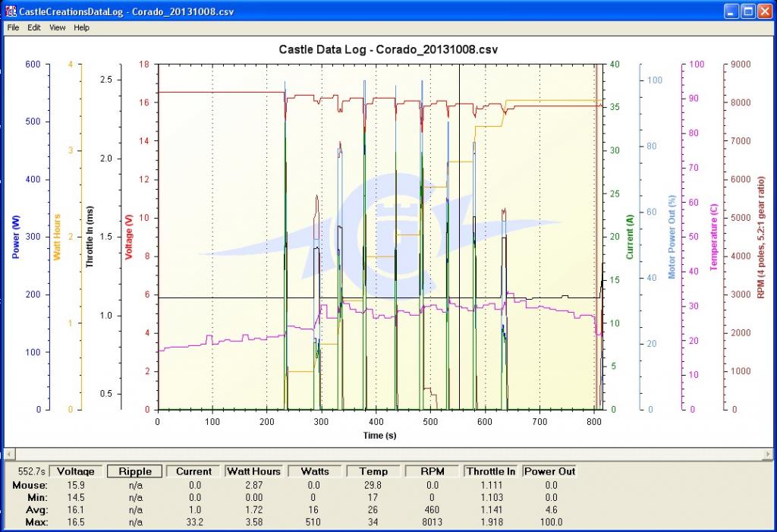Toggle the RPM series button
777x532 pixels.
[433, 471]
